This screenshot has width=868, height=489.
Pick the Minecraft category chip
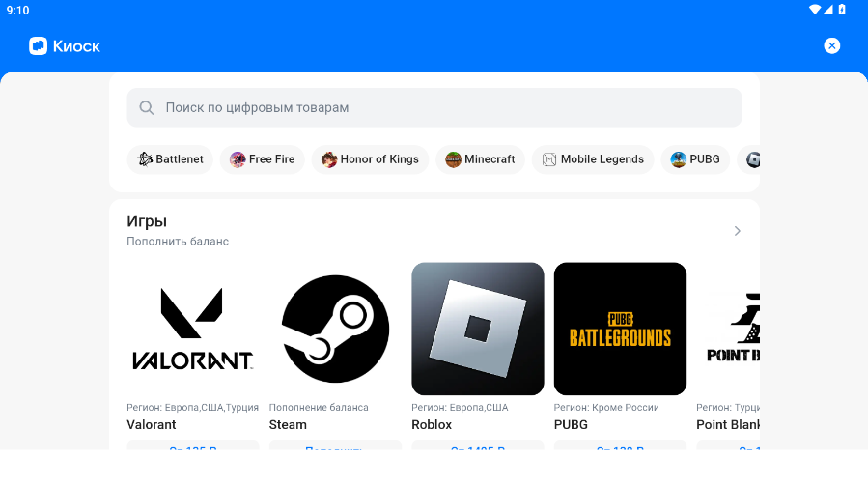(480, 159)
